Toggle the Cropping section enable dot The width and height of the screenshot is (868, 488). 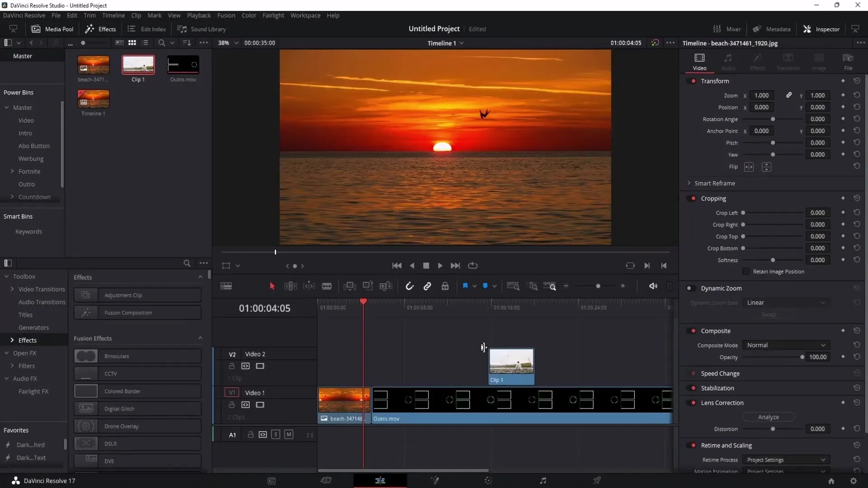click(693, 198)
